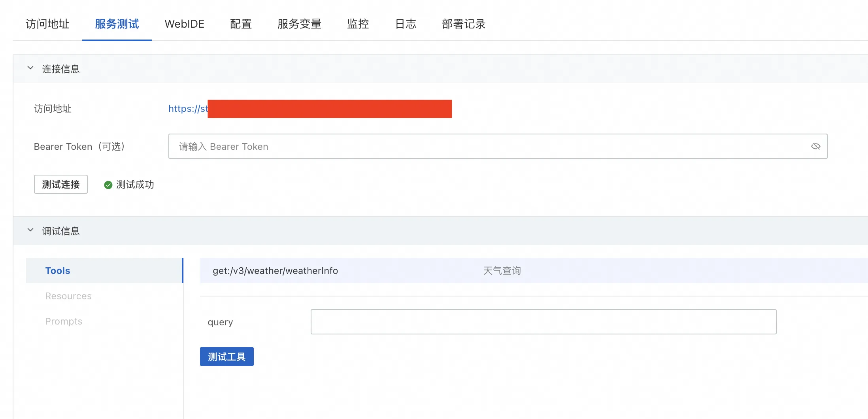
Task: Switch to the WebIDE tab
Action: coord(184,24)
